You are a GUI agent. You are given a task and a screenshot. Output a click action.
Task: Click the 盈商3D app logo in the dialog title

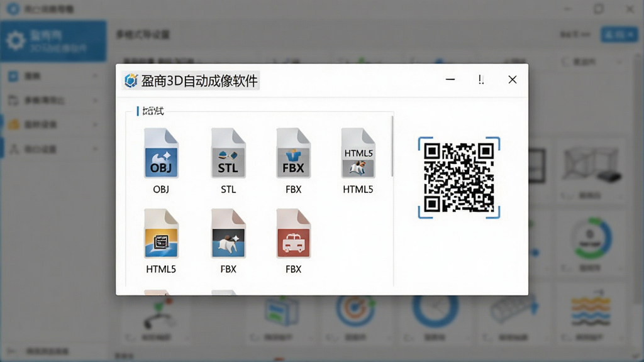coord(131,80)
